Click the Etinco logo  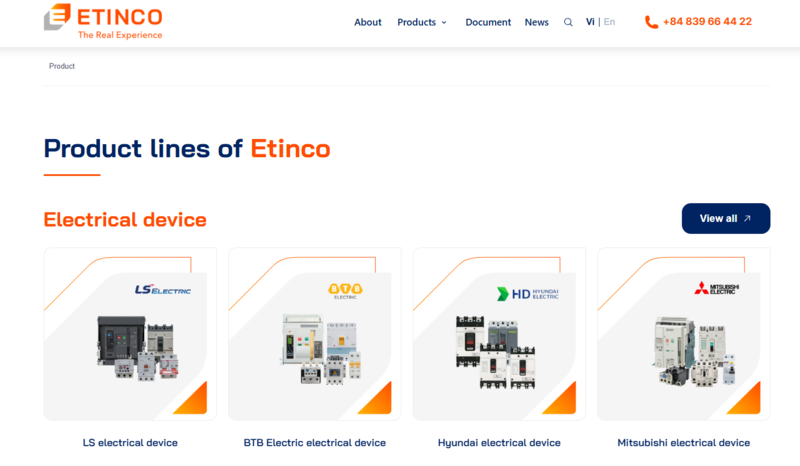click(x=103, y=21)
